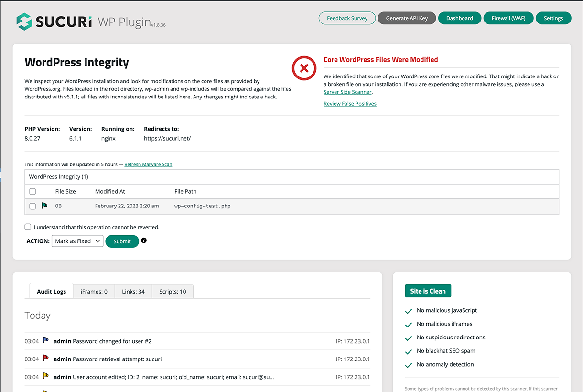Toggle the select-all checkbox in table header
The width and height of the screenshot is (583, 392).
[32, 191]
